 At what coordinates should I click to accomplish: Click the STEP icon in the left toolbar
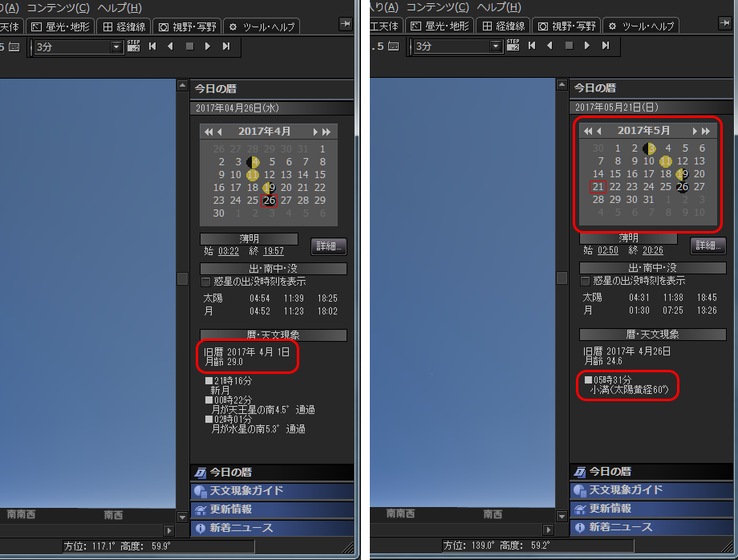point(134,46)
